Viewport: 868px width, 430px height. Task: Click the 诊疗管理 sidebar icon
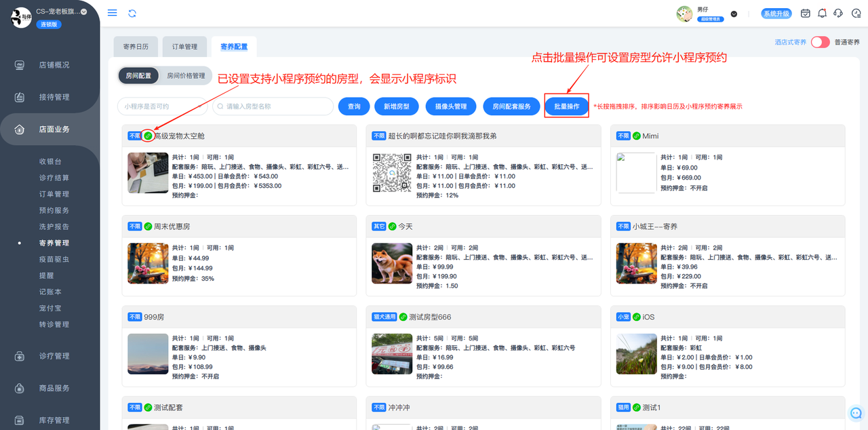pyautogui.click(x=20, y=356)
